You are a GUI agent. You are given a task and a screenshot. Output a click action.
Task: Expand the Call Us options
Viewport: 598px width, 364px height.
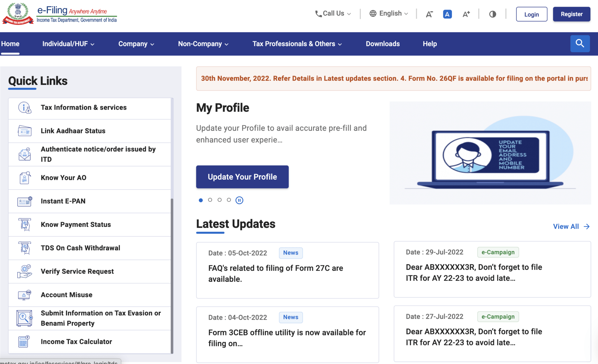(x=333, y=13)
